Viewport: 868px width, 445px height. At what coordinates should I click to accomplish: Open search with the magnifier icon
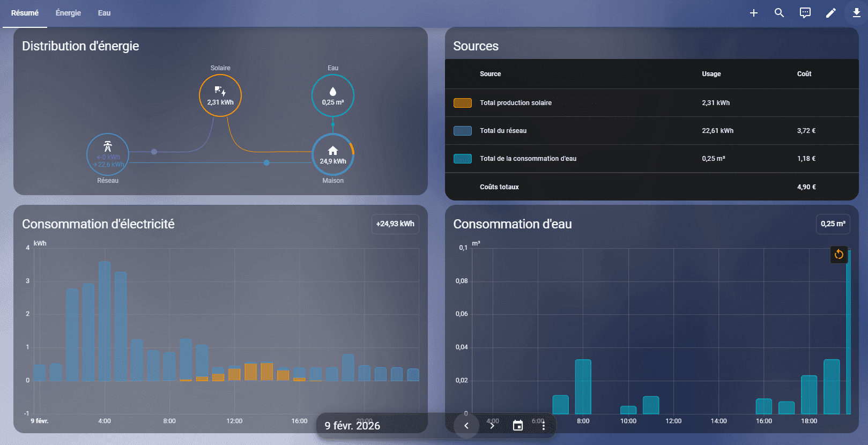coord(779,13)
